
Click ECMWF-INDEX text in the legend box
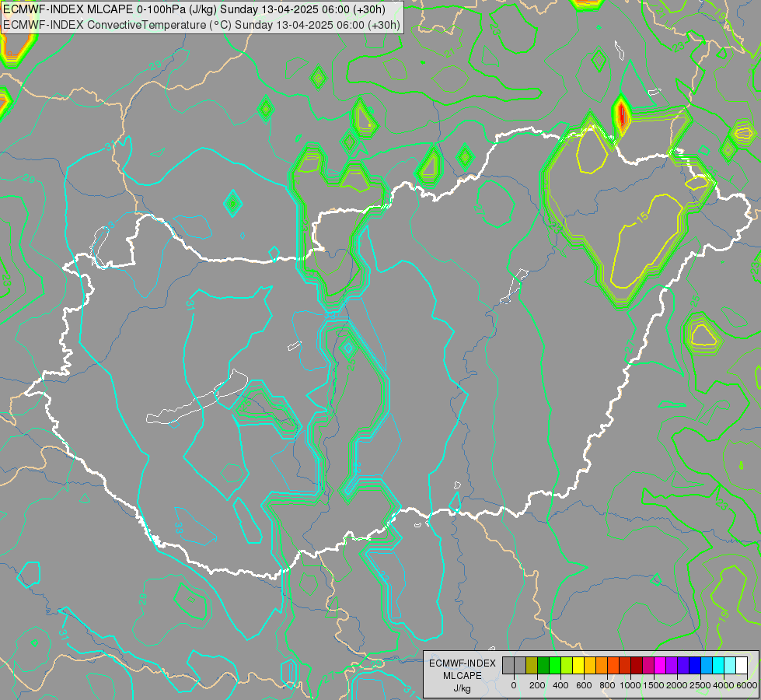point(463,663)
